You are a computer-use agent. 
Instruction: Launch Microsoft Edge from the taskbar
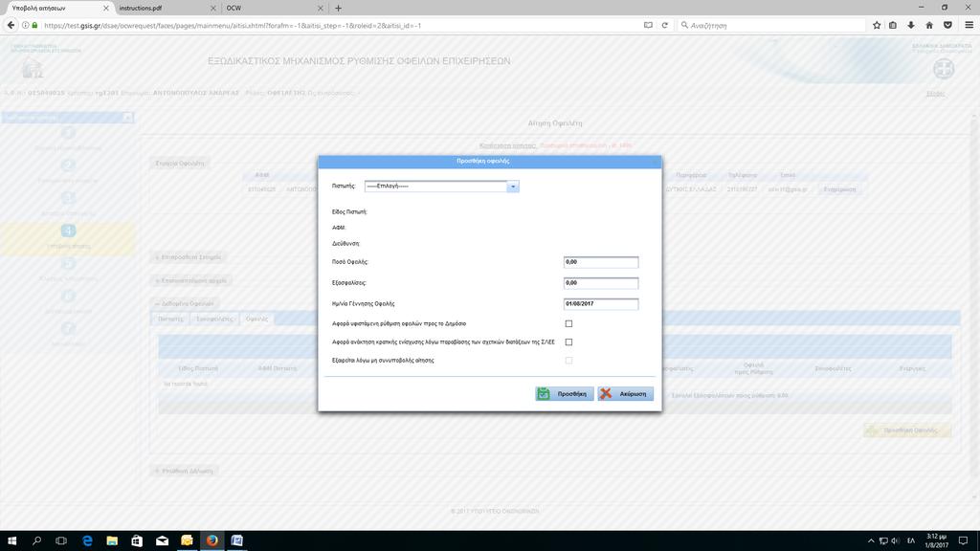[87, 540]
